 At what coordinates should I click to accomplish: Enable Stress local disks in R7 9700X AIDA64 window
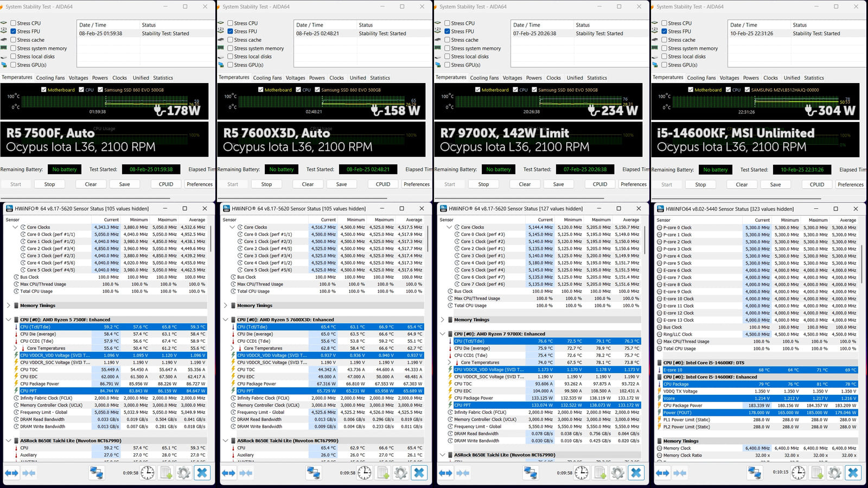[447, 56]
